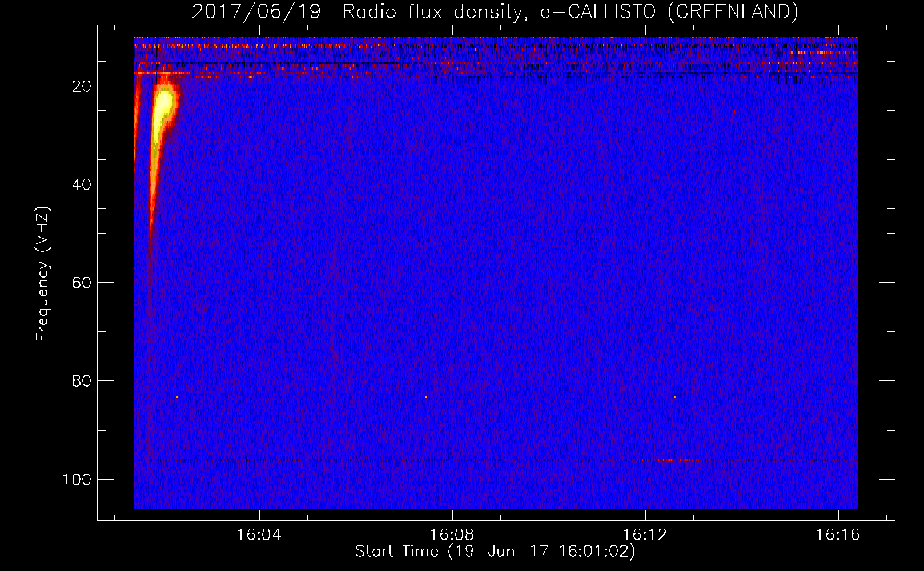Click the 80 MHz frequency label
924x571 pixels.
click(x=82, y=381)
